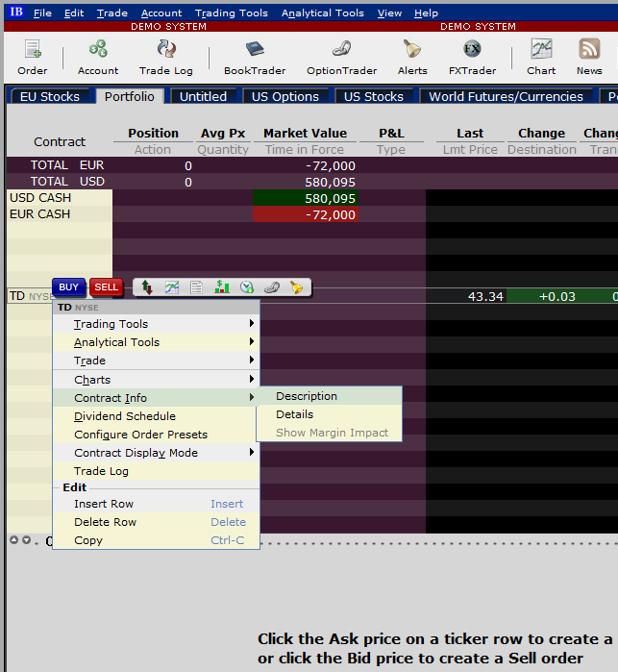The image size is (618, 672).
Task: Click the Last column header
Action: click(x=470, y=134)
